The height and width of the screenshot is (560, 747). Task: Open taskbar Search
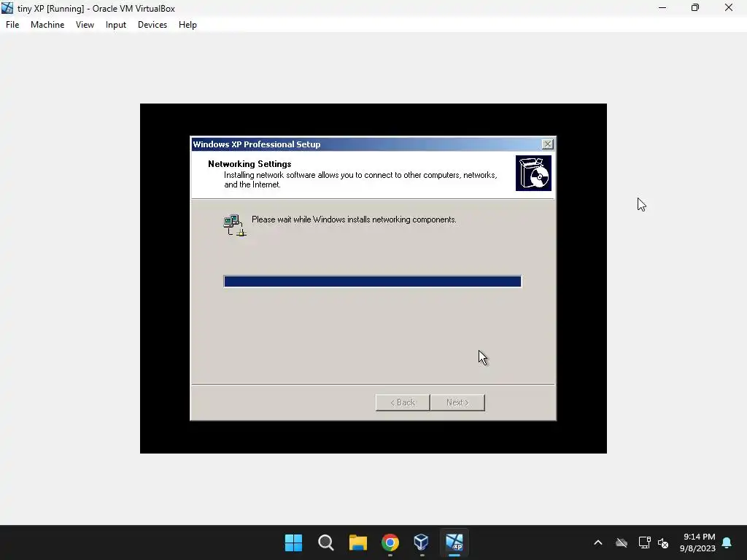(326, 542)
